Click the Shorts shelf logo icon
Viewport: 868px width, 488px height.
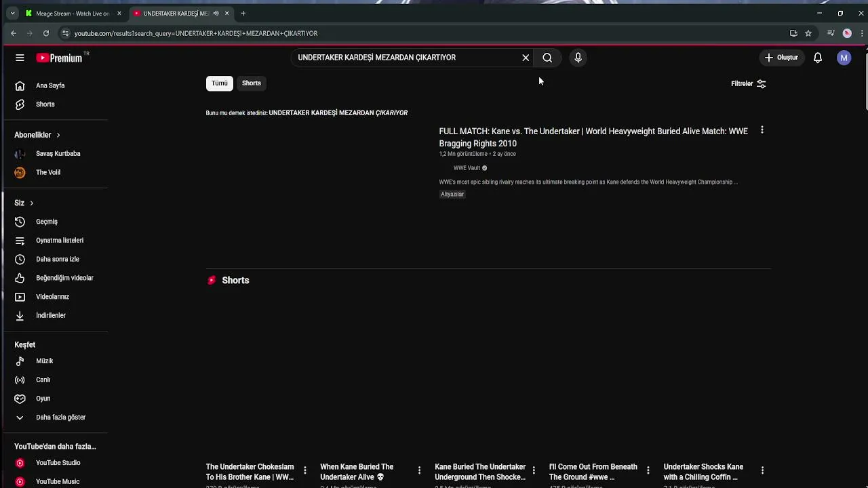coord(212,280)
